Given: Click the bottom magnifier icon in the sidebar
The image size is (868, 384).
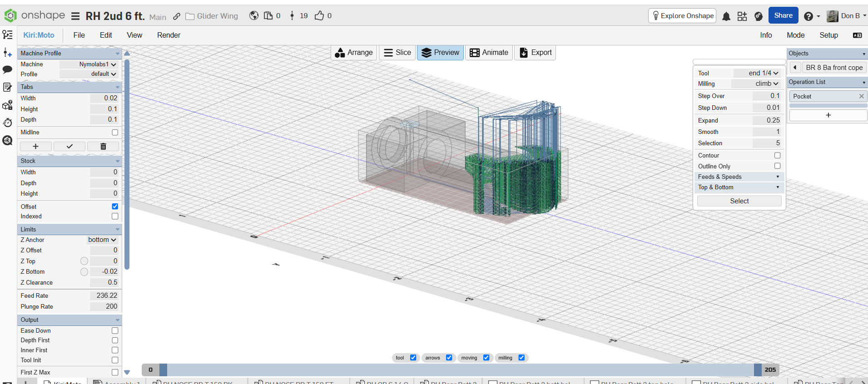Looking at the screenshot, I should (7, 140).
